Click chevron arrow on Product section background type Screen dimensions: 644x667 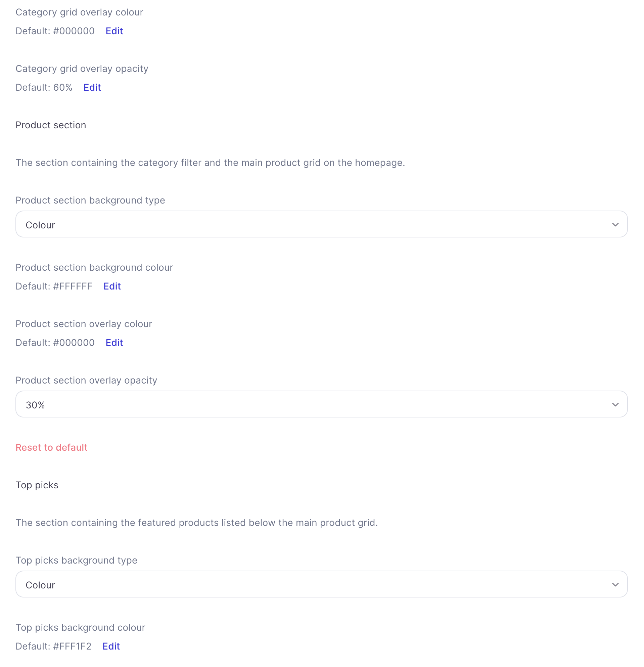tap(615, 225)
